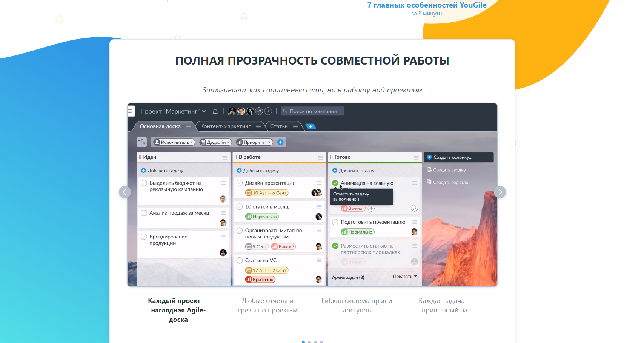Viewport: 644px width, 343px height.
Task: Add a sticker with the plus next to Важно!
Action: pos(371,208)
